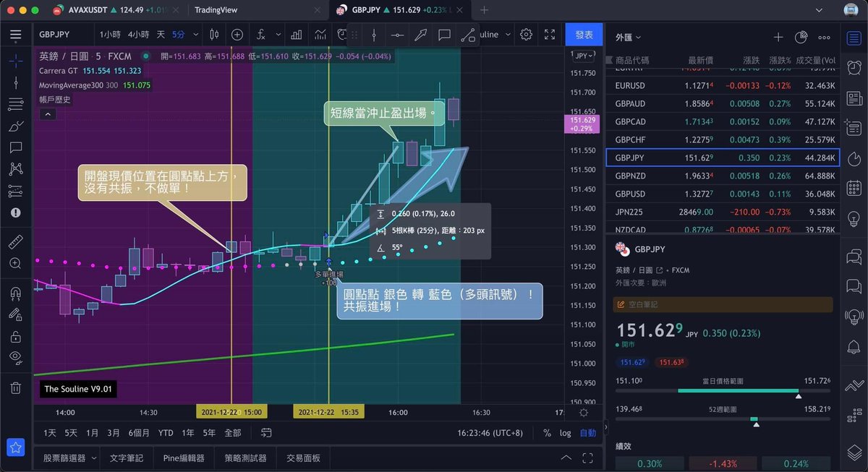Open the Fibonacci/pitchfork tools group

coord(16,105)
